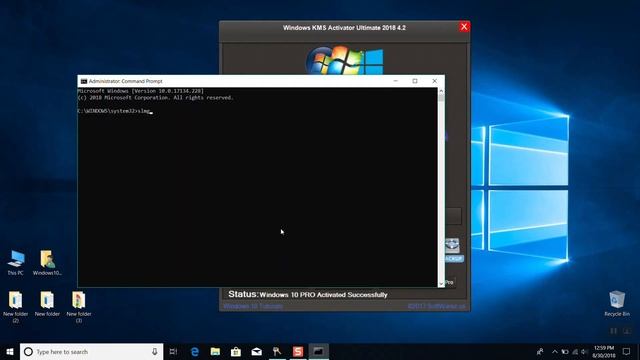Image resolution: width=640 pixels, height=360 pixels.
Task: Click the microphone icon in search box
Action: 155,351
